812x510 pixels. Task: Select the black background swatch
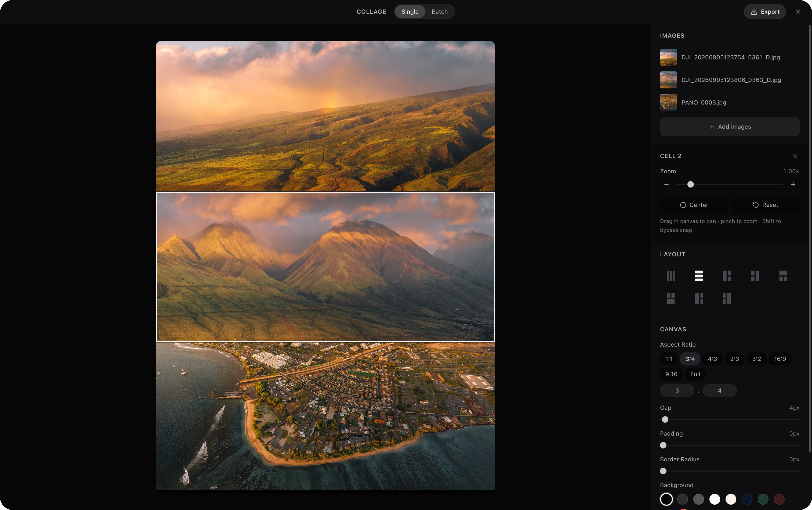pyautogui.click(x=666, y=499)
